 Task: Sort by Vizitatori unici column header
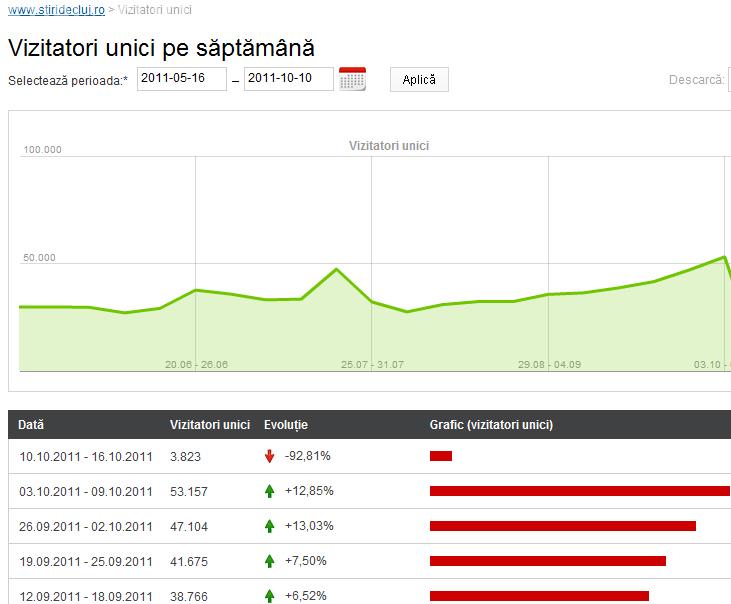210,425
